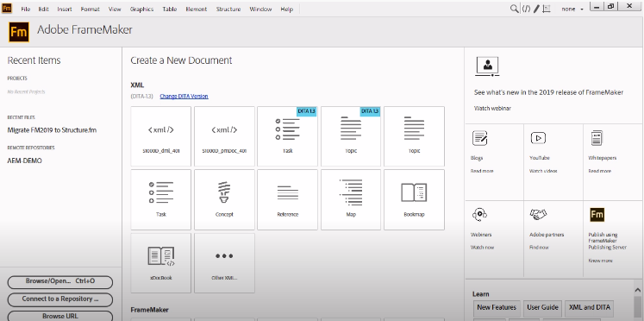Click the Browse/Open... Ctrl+O button
Image resolution: width=644 pixels, height=321 pixels.
click(x=60, y=282)
